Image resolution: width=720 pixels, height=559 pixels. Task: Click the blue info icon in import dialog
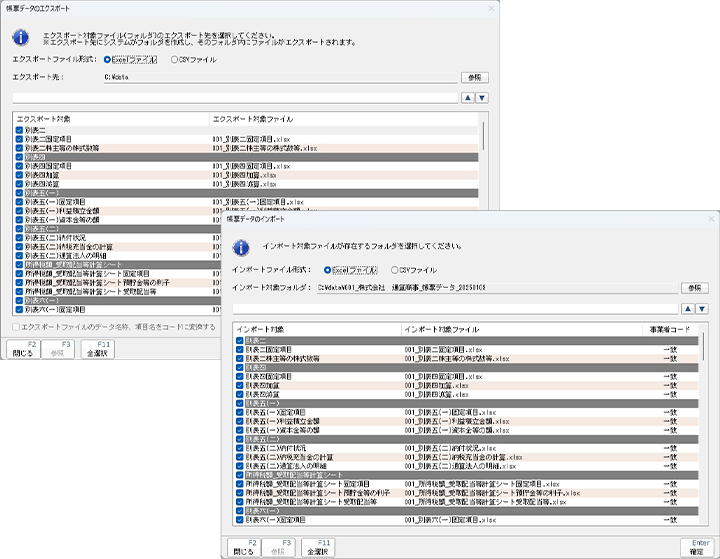pyautogui.click(x=241, y=246)
